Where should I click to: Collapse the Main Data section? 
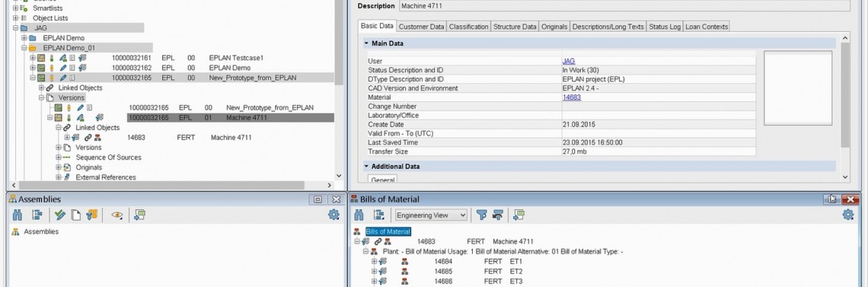(x=366, y=43)
